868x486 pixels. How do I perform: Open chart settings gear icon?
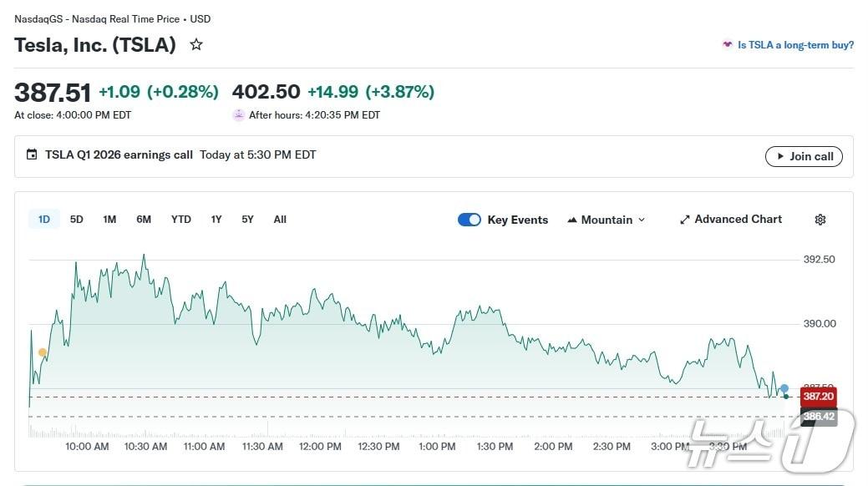pos(820,220)
